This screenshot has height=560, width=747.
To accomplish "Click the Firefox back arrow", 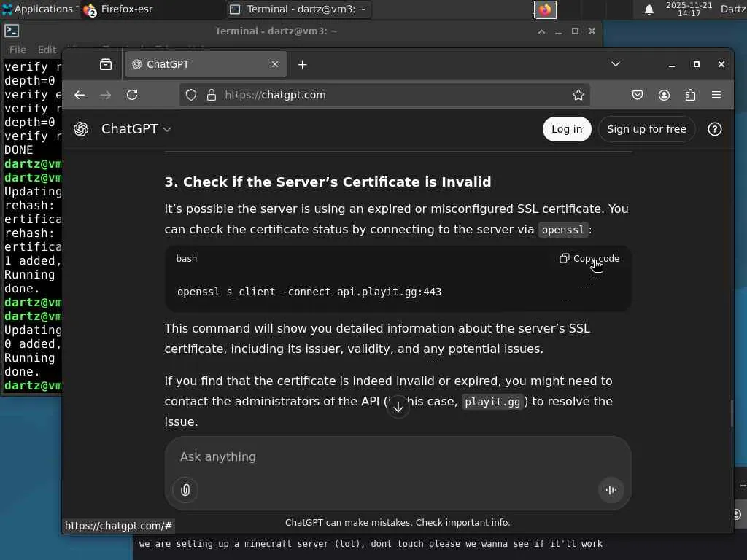I will [x=80, y=95].
